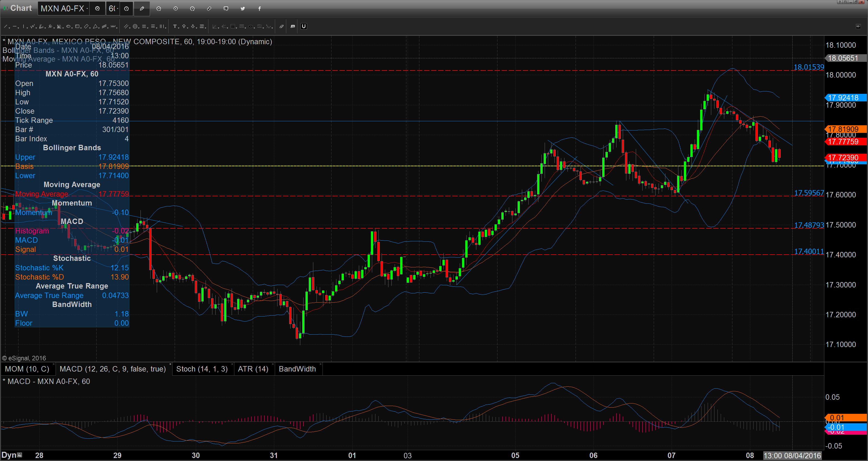Viewport: 868px width, 461px height.
Task: Select the fan lines drawing tool
Action: coord(41,26)
